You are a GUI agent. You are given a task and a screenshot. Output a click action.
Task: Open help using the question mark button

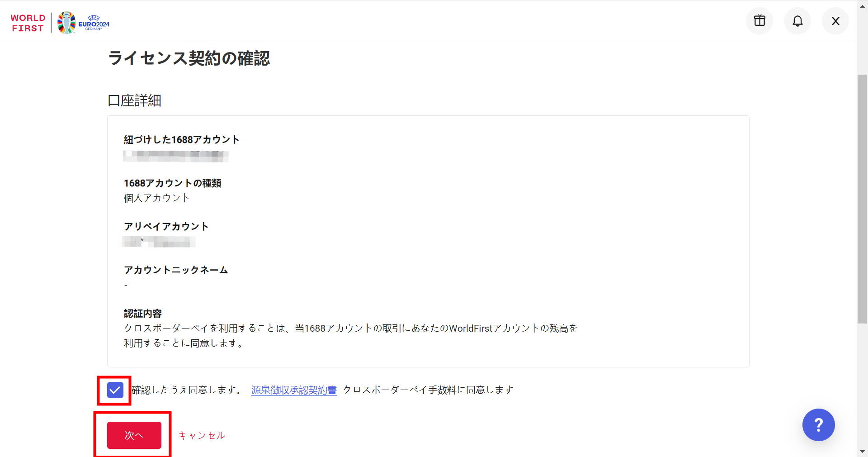(x=818, y=424)
